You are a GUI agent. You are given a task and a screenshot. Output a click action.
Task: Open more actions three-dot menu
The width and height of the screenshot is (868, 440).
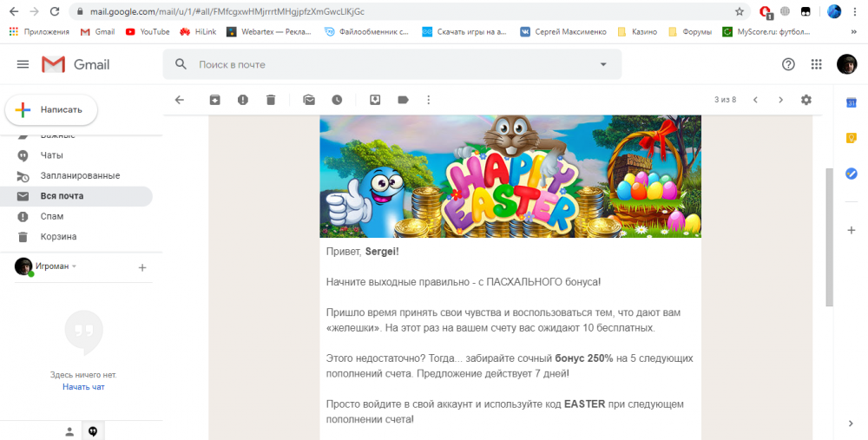pos(429,100)
